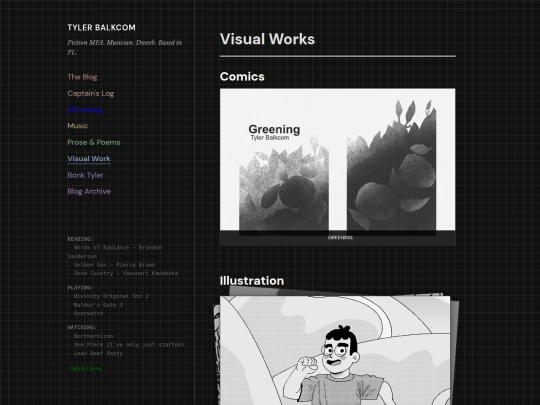The width and height of the screenshot is (540, 405).
Task: Open the Greening comic cover image
Action: coord(338,160)
